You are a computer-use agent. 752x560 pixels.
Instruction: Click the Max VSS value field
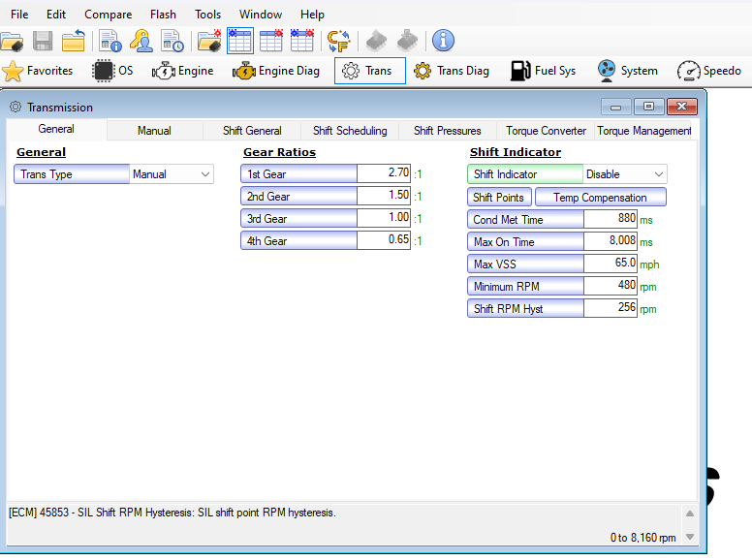(x=611, y=263)
